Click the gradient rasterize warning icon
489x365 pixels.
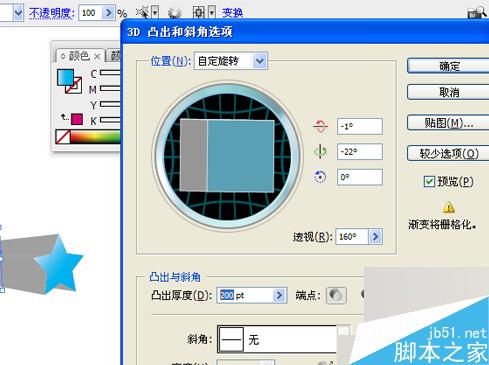point(449,207)
